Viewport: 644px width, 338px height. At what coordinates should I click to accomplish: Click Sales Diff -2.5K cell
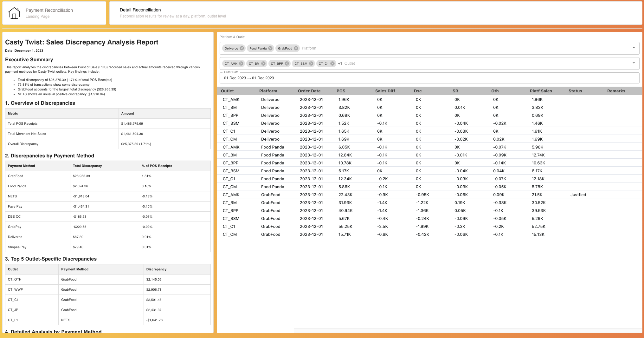383,227
